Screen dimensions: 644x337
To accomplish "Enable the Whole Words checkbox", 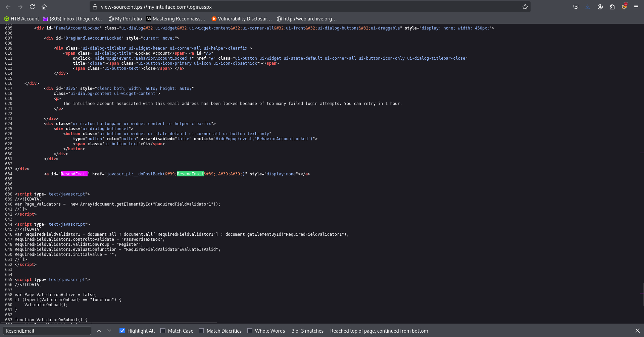I will tap(250, 331).
